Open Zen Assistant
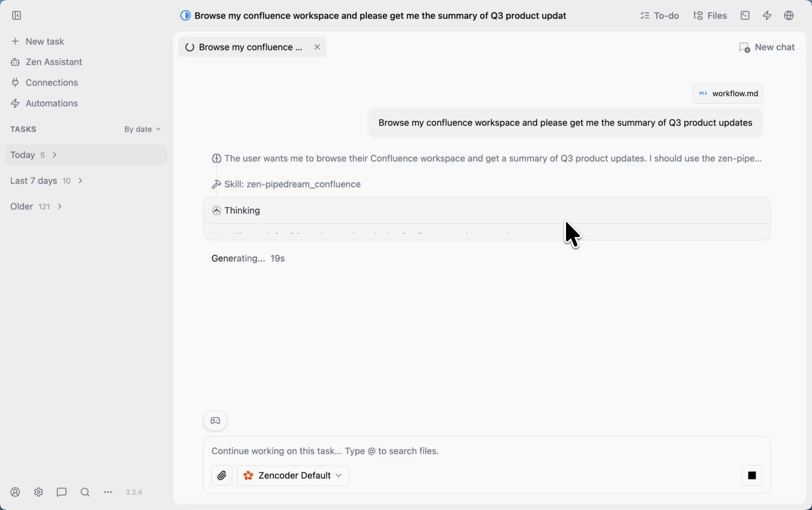 [x=47, y=62]
